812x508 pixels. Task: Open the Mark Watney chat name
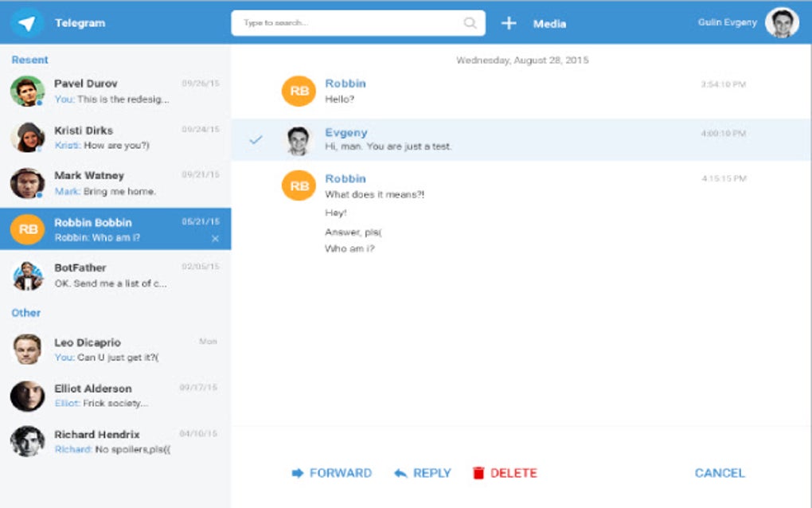point(89,175)
